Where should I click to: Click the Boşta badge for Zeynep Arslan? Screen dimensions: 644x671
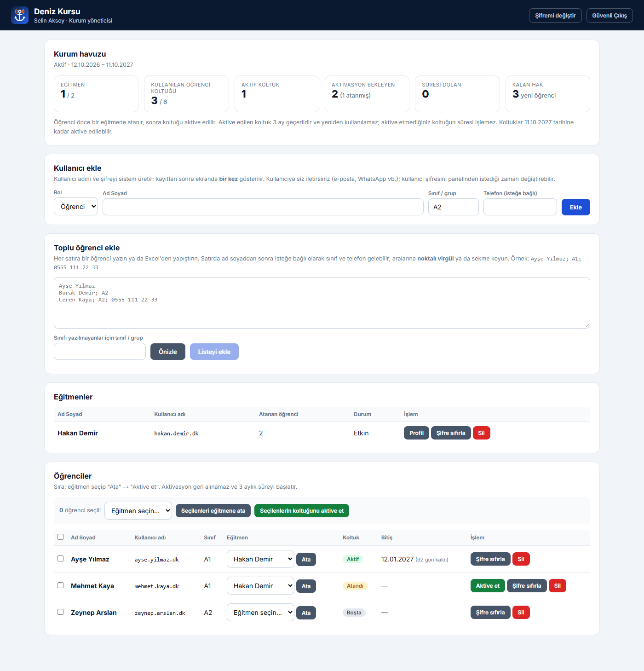point(354,613)
